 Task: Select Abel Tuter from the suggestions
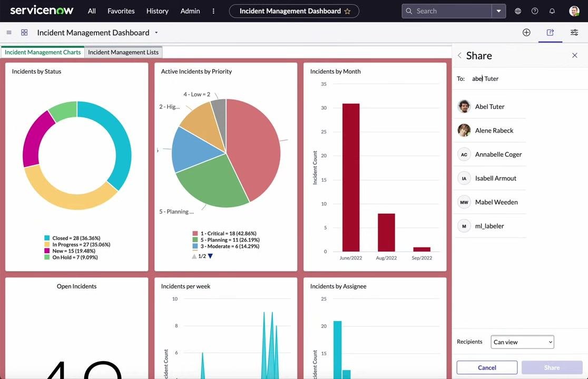tap(491, 106)
